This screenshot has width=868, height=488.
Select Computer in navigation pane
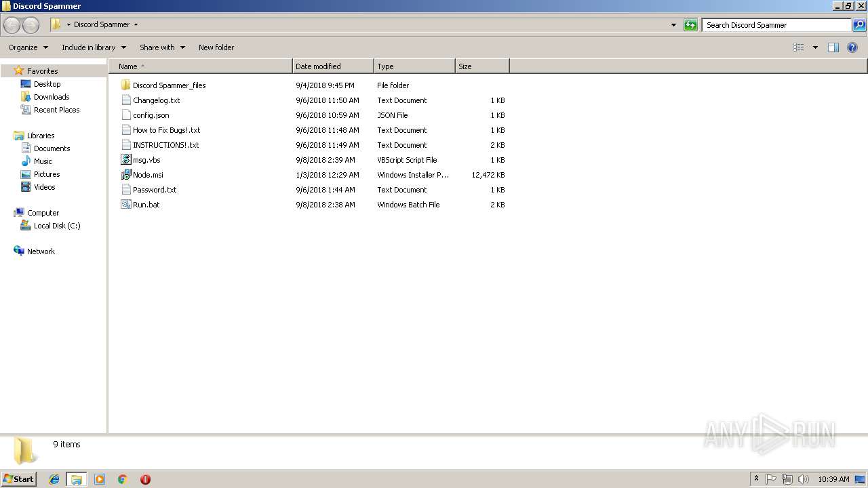[x=43, y=213]
